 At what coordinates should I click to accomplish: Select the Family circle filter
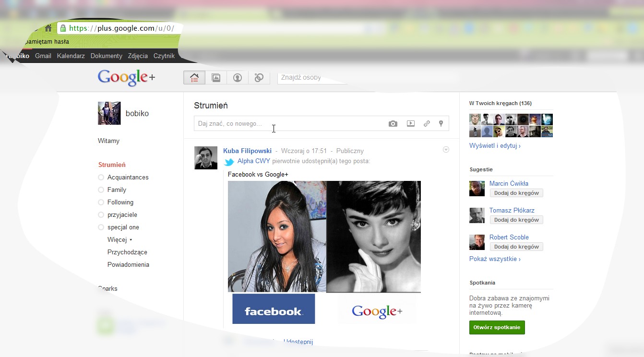click(x=112, y=190)
